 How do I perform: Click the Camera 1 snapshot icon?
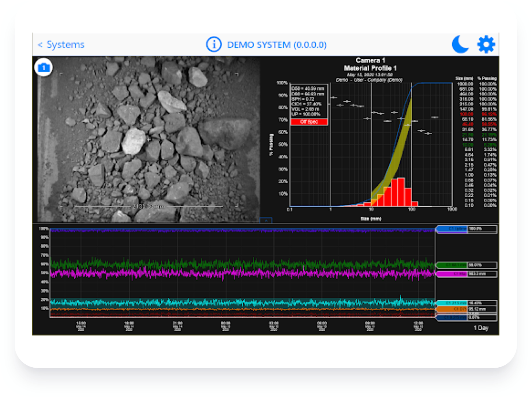[x=44, y=68]
